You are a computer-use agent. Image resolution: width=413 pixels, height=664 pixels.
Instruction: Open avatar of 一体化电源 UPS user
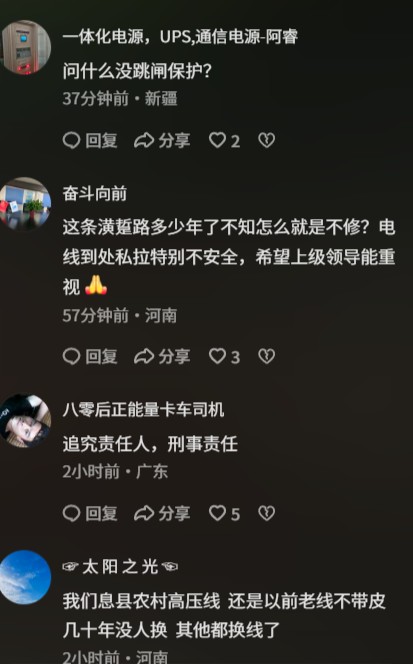click(25, 47)
